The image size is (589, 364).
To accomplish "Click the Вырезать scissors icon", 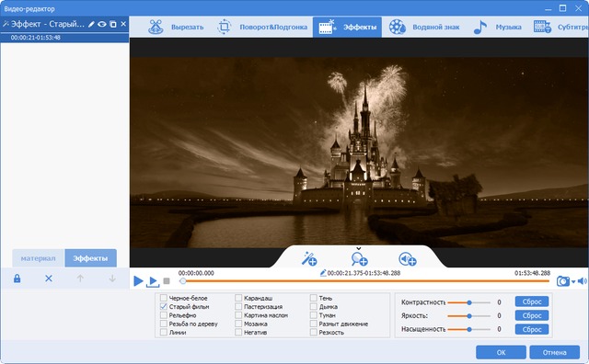I will [x=156, y=27].
